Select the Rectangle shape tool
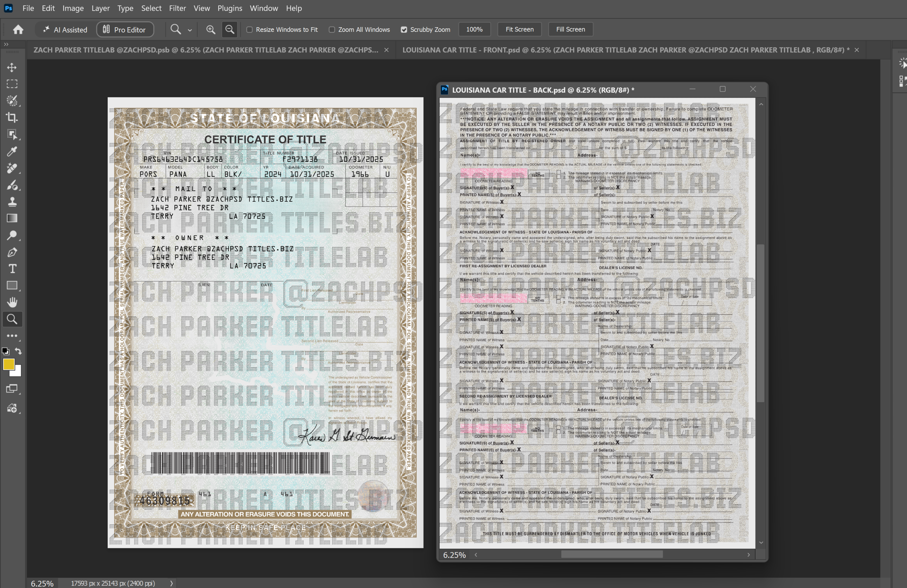The width and height of the screenshot is (907, 588). pyautogui.click(x=12, y=286)
